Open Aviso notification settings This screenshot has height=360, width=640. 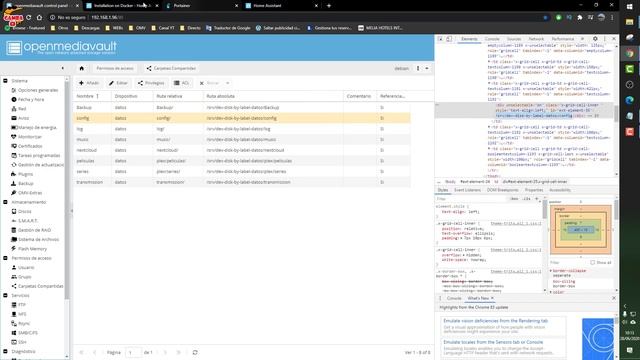pyautogui.click(x=23, y=118)
